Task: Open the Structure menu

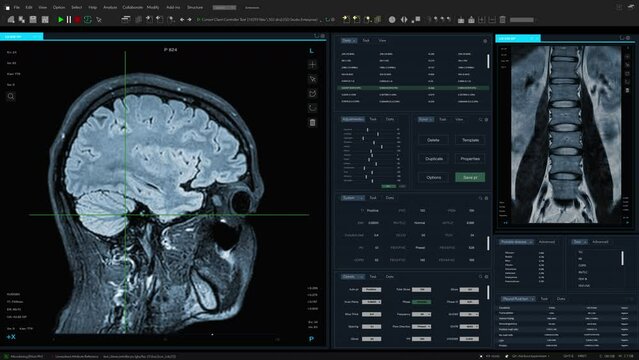Action: point(195,7)
